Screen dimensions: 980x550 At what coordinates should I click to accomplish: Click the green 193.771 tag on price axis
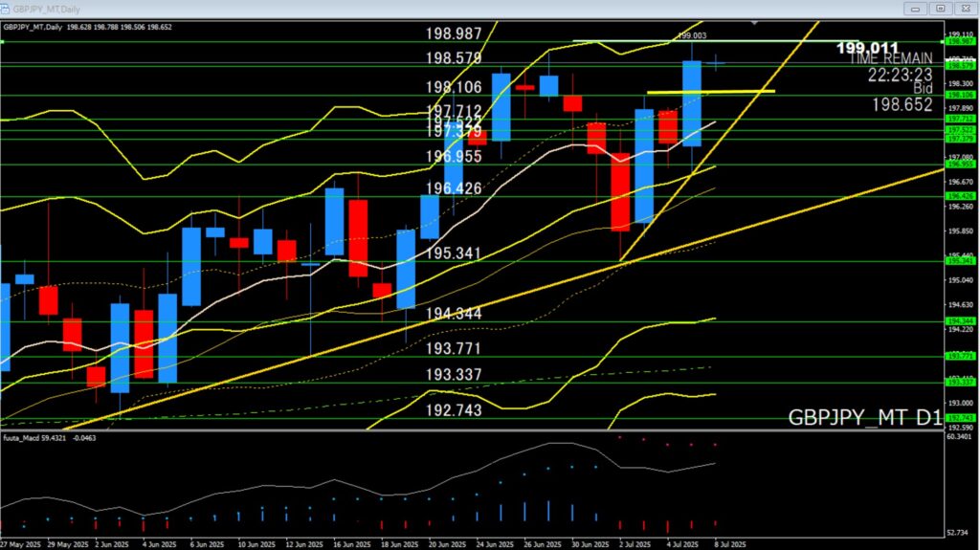coord(961,356)
